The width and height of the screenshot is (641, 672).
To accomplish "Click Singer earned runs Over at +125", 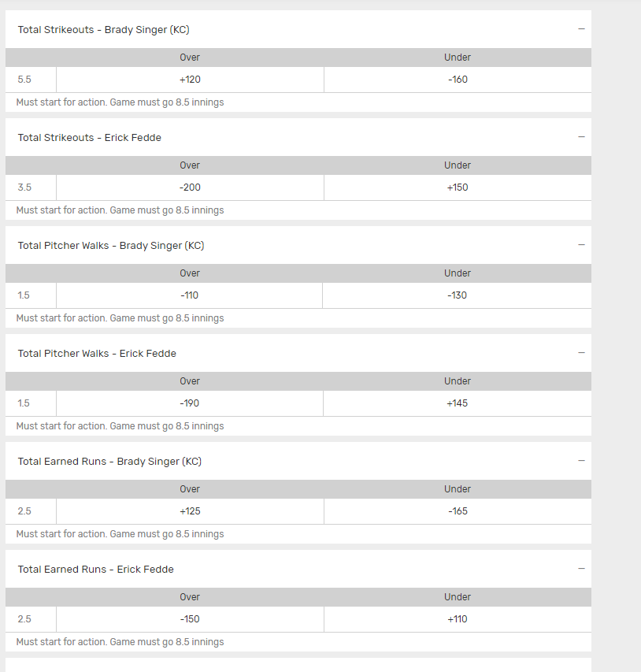I will pyautogui.click(x=190, y=511).
